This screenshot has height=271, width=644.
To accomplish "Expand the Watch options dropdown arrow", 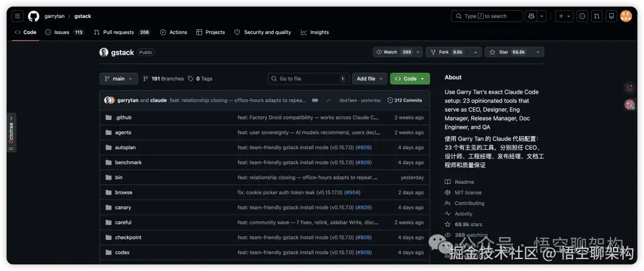I will click(x=418, y=52).
